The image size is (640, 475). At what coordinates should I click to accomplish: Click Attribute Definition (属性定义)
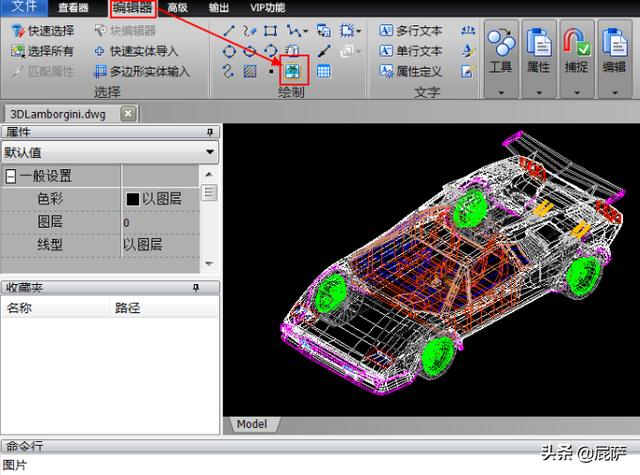point(410,71)
